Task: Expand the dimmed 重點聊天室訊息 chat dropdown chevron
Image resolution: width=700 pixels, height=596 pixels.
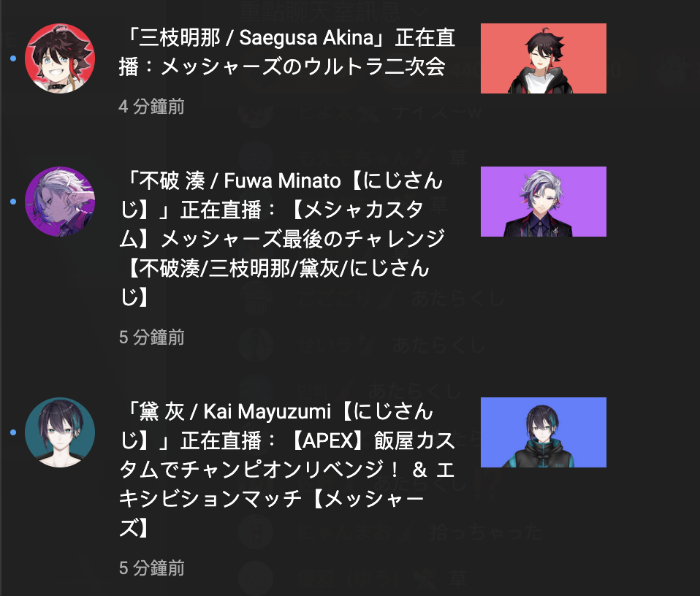Action: tap(419, 11)
